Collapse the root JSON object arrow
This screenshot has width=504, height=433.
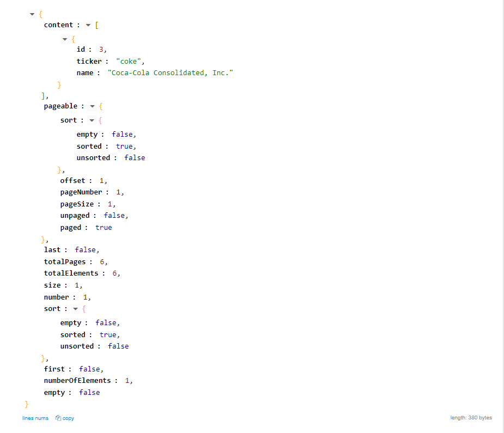pyautogui.click(x=32, y=14)
